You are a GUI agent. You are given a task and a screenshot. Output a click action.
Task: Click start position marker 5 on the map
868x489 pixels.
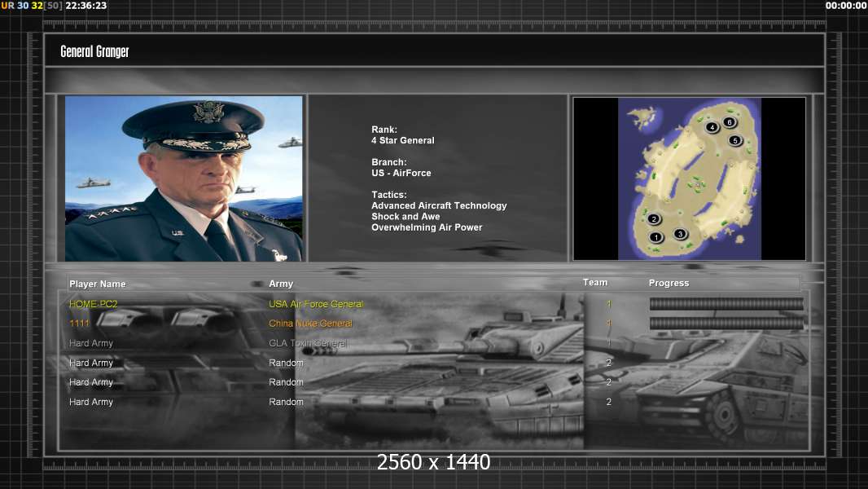pos(735,141)
